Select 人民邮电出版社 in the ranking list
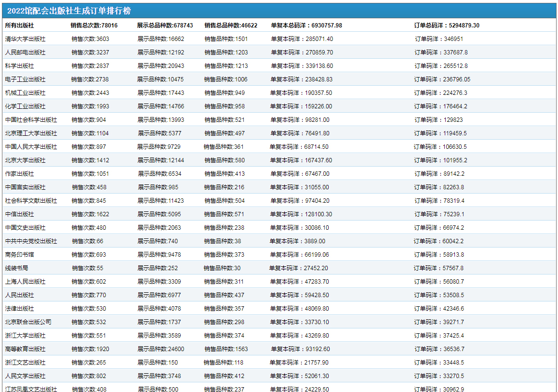The width and height of the screenshot is (558, 392). pos(25,52)
